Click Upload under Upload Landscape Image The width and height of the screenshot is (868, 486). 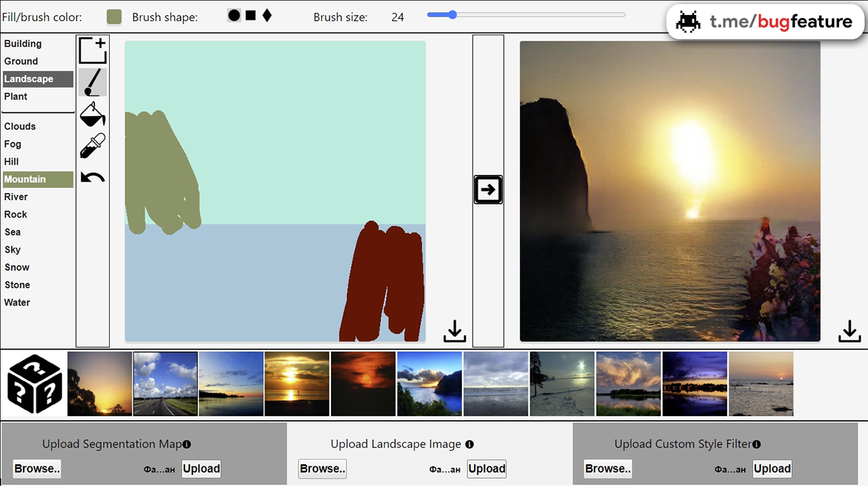487,468
